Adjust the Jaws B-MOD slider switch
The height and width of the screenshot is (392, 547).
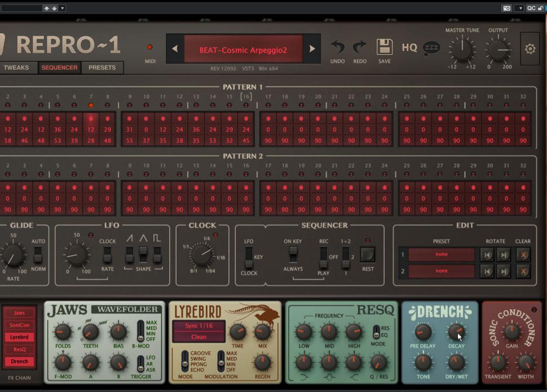pos(140,331)
